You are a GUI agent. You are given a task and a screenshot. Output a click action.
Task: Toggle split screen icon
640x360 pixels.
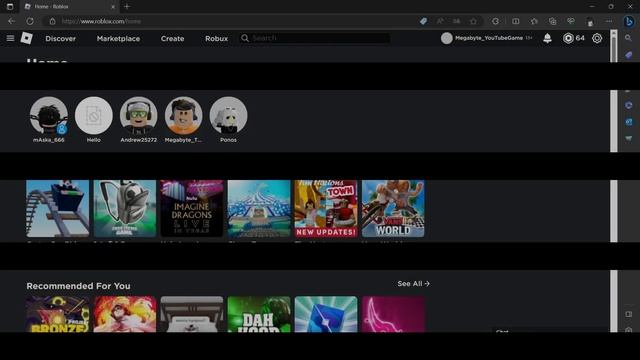(516, 21)
